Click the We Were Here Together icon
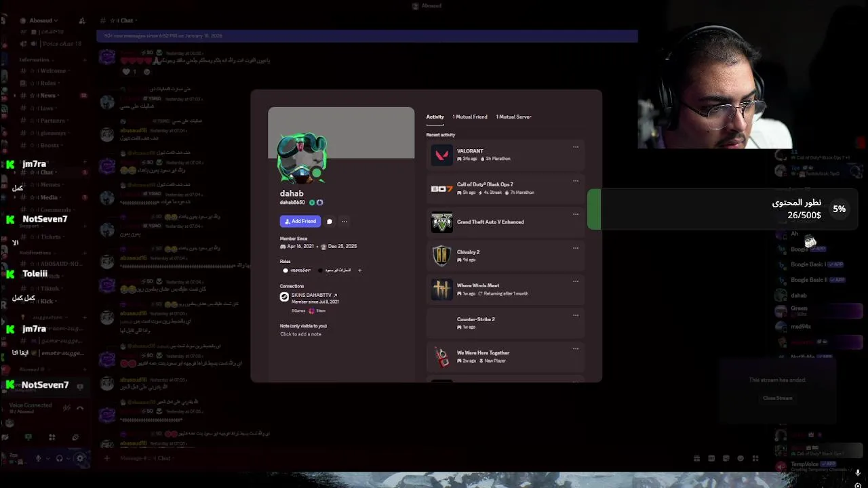Screen dimensions: 868x488 [x=441, y=357]
